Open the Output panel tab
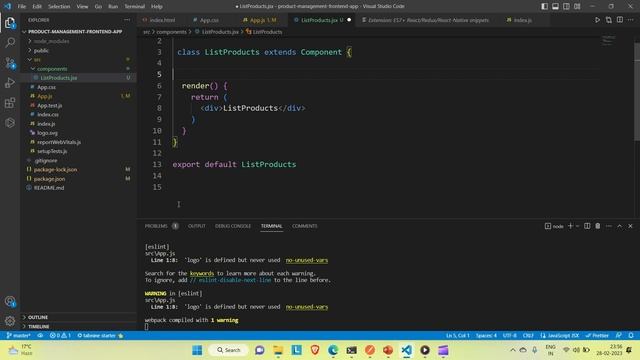Viewport: 640px width, 360px height. point(196,226)
